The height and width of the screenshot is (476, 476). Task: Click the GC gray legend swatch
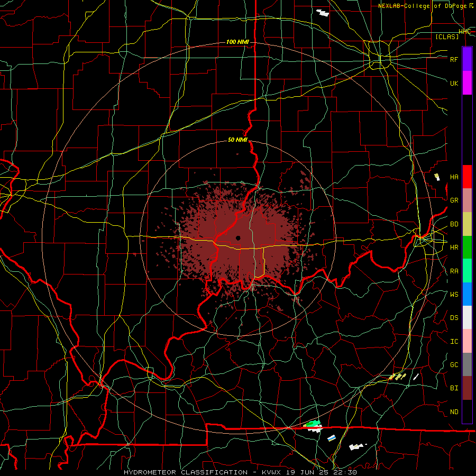pyautogui.click(x=467, y=364)
